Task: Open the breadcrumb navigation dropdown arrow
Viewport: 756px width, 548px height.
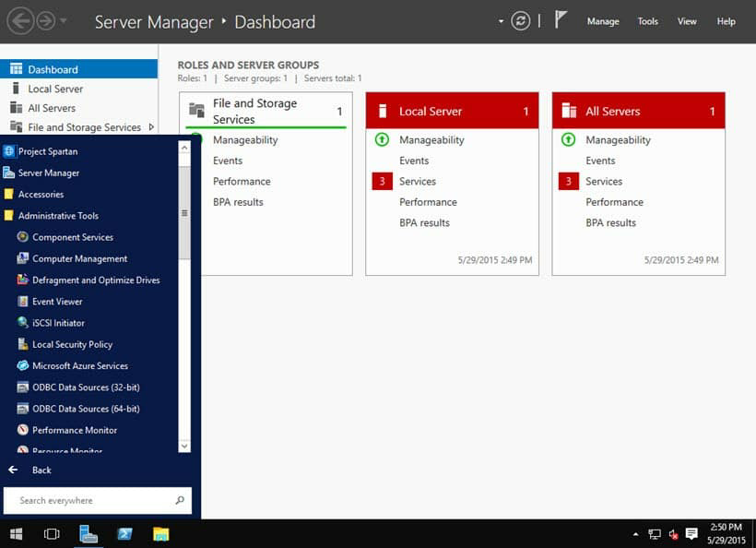Action: coord(501,20)
